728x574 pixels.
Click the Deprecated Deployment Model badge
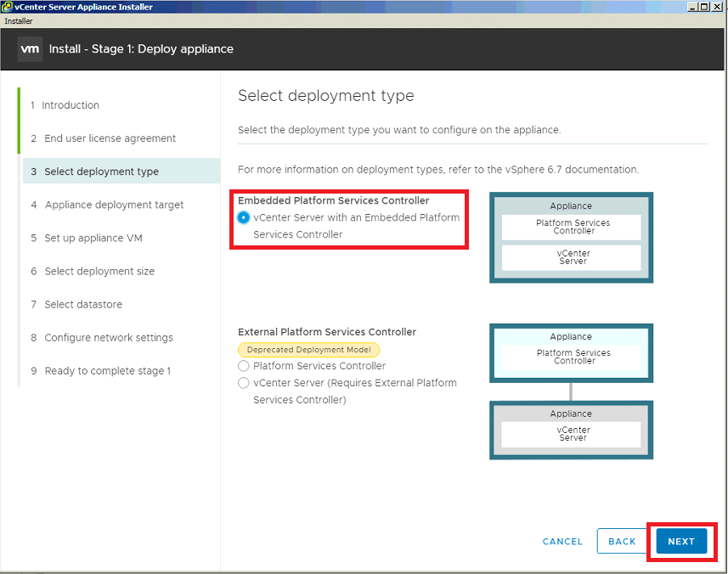(x=308, y=350)
